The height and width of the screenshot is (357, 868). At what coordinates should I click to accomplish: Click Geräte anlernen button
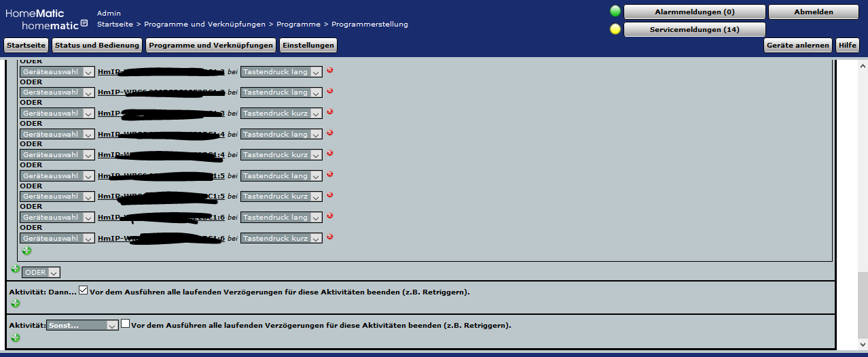click(798, 45)
